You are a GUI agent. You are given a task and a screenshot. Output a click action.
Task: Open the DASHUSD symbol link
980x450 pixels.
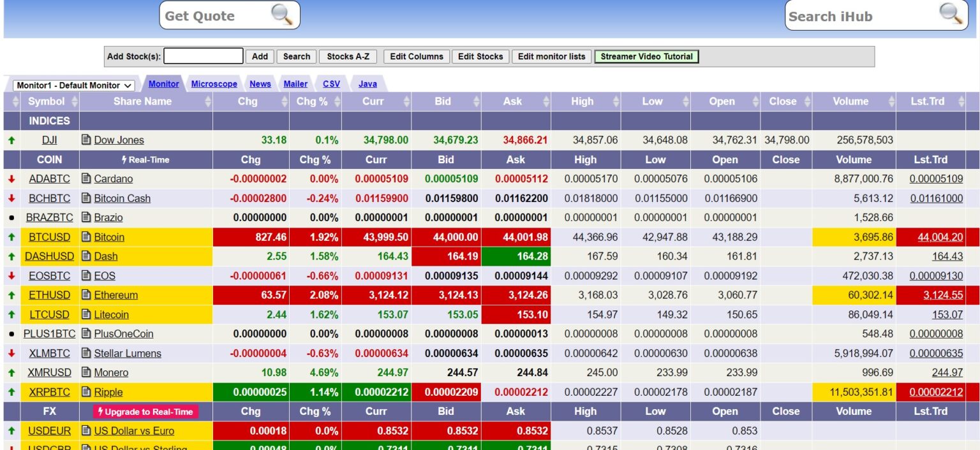click(50, 256)
